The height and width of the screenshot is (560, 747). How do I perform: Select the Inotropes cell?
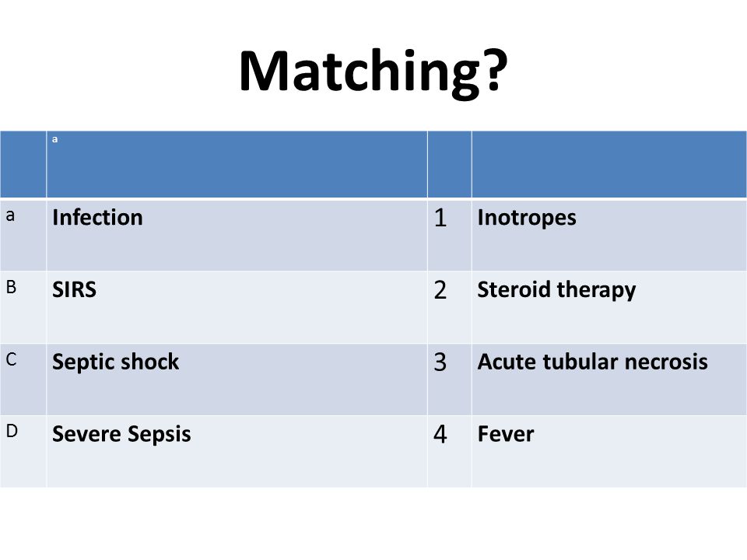[x=609, y=236]
